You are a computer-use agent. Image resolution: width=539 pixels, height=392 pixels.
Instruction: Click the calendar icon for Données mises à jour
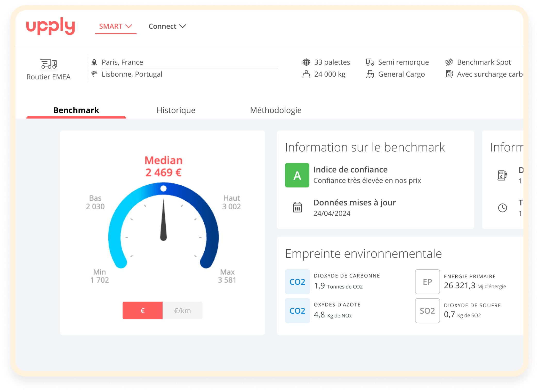coord(297,208)
